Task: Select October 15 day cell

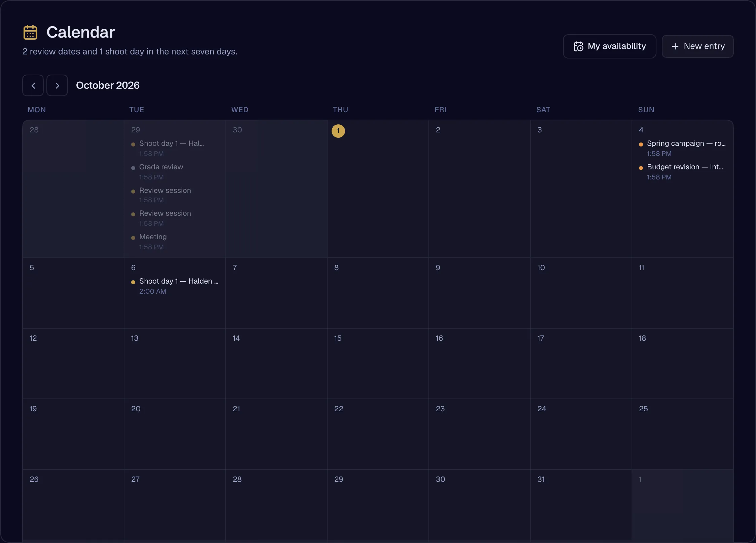Action: [378, 364]
